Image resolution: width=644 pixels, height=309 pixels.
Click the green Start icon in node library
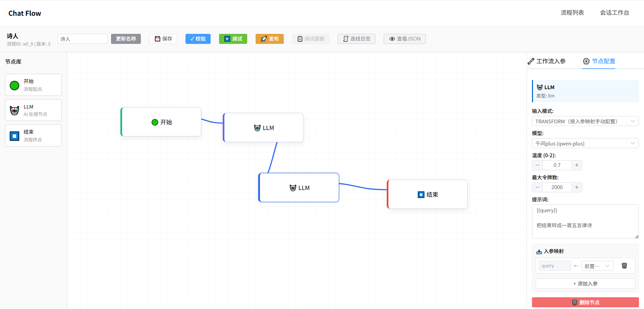[14, 85]
